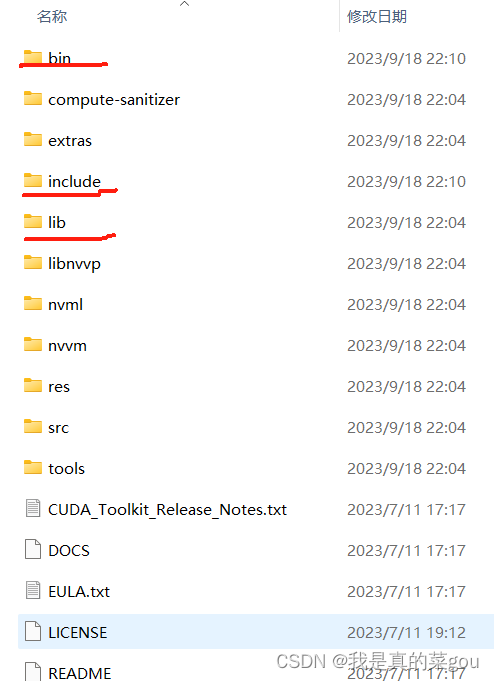Viewport: 494px width, 681px height.
Task: Click the nvml folder icon
Action: pyautogui.click(x=33, y=304)
